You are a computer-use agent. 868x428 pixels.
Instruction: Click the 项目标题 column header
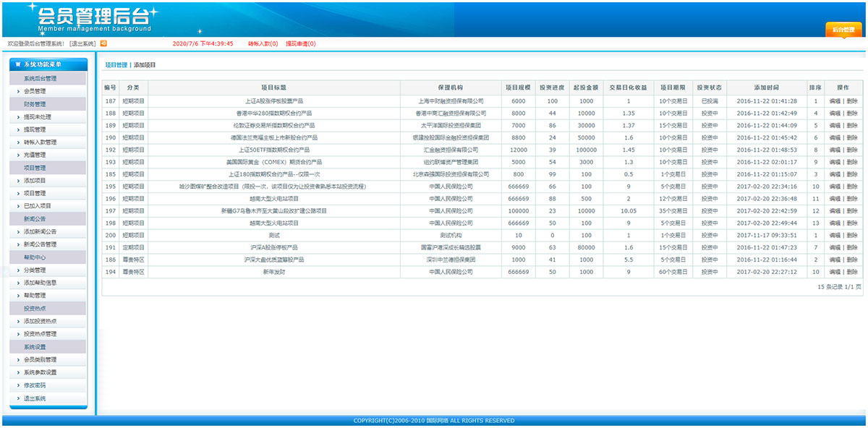[x=273, y=87]
